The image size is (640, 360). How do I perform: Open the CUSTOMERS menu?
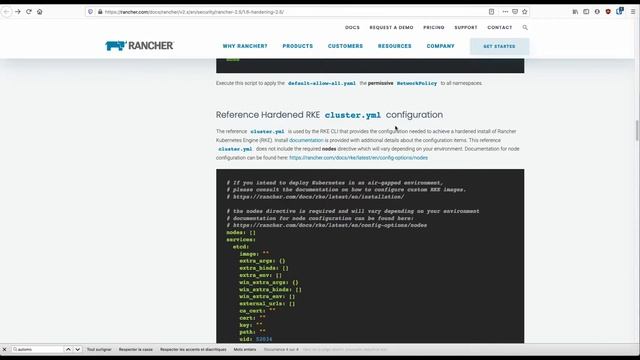tap(345, 46)
